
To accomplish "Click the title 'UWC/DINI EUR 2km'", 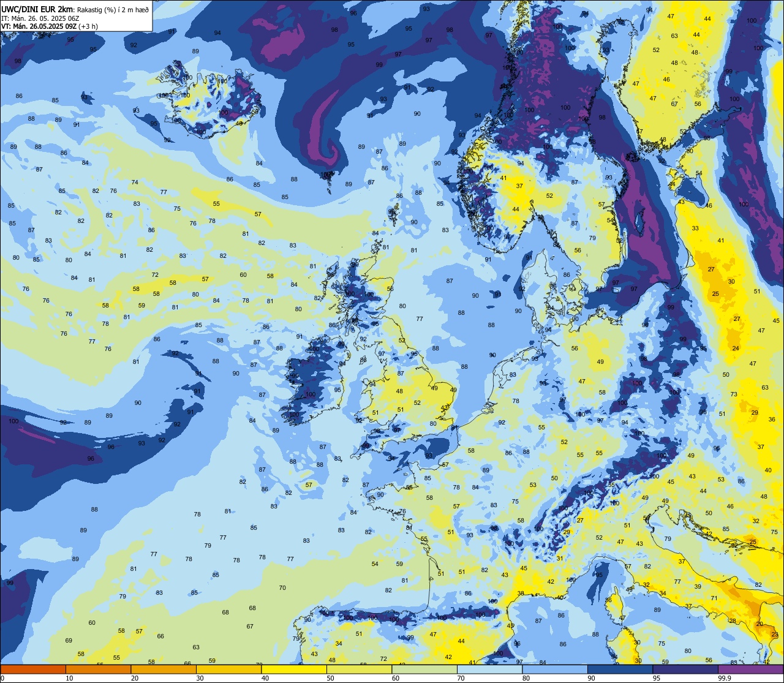I will pos(37,9).
